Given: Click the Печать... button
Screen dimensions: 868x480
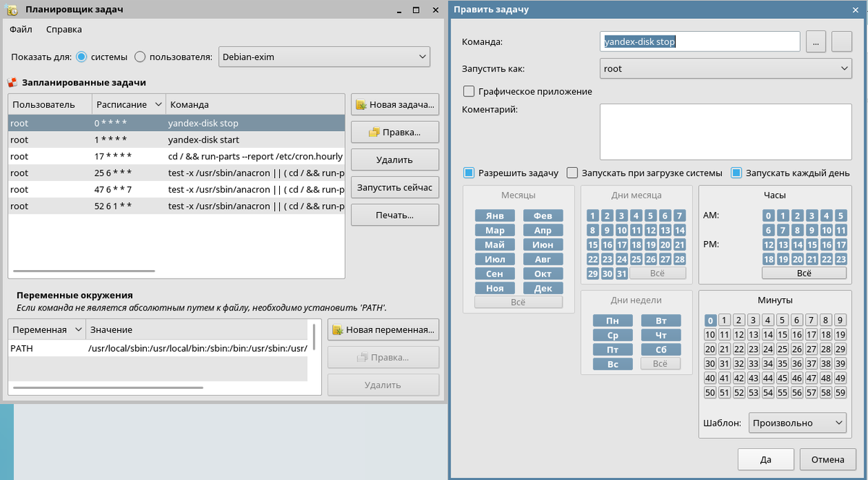Looking at the screenshot, I should pos(395,215).
